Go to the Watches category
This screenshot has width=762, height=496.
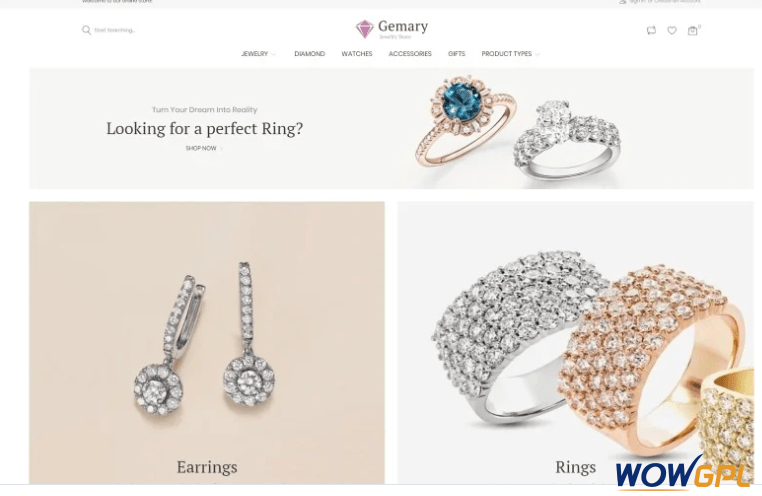pos(357,53)
